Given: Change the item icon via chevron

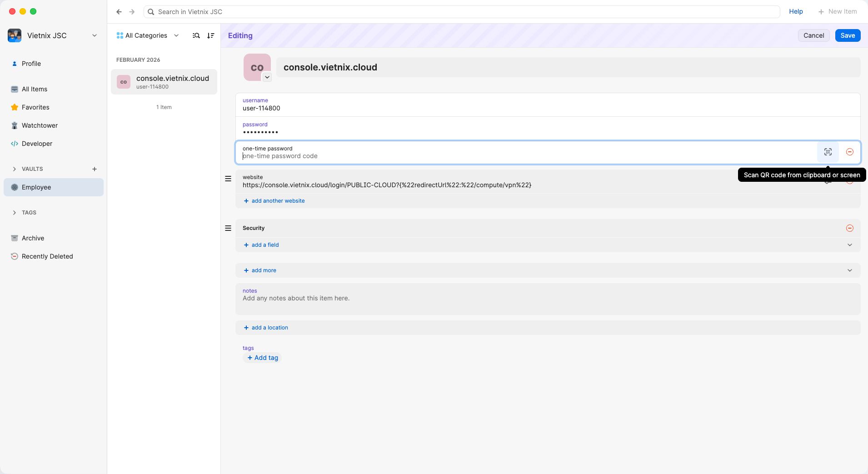Looking at the screenshot, I should click(267, 77).
